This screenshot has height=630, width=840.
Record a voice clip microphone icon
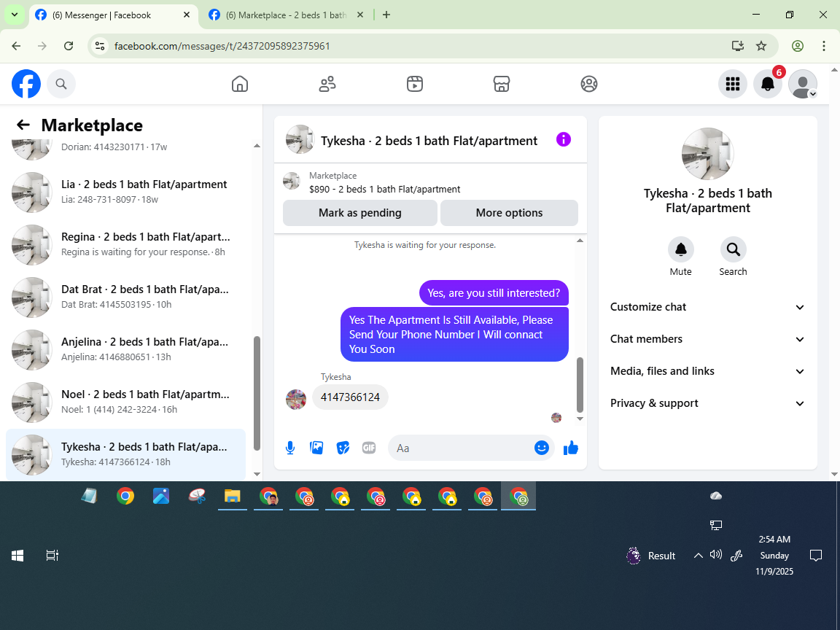289,448
